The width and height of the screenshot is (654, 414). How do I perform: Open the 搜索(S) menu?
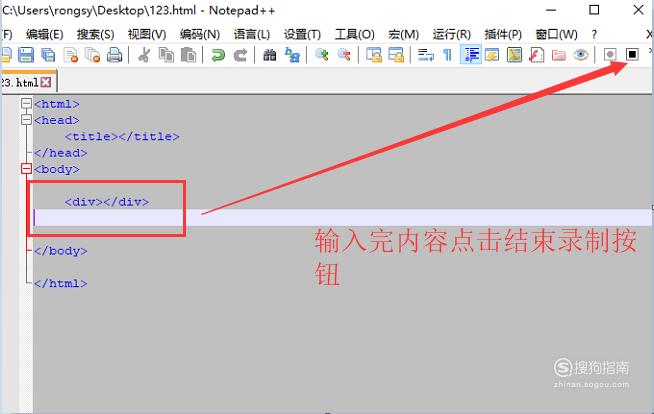tap(96, 34)
